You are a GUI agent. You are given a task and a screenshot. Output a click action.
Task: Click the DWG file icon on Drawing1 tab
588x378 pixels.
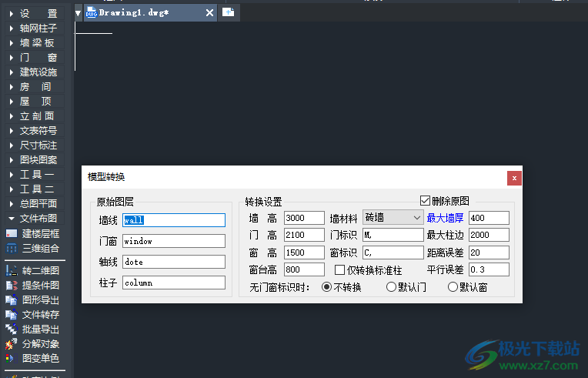point(91,13)
